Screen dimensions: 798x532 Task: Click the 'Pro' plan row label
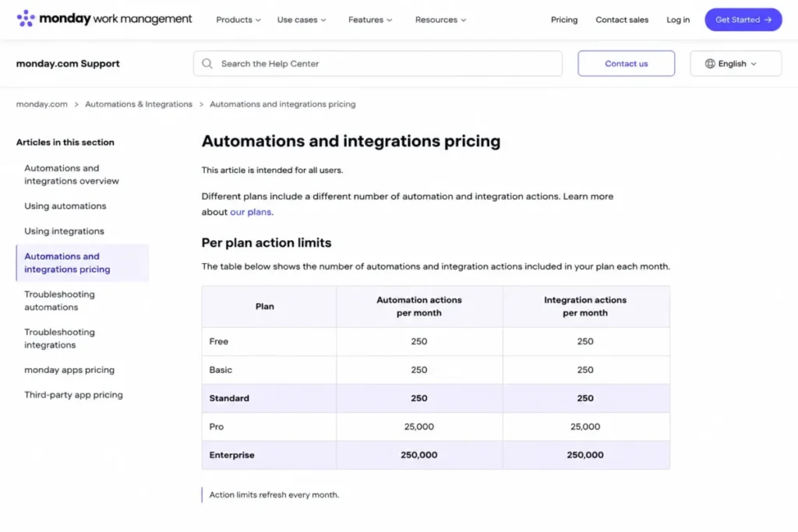[217, 427]
